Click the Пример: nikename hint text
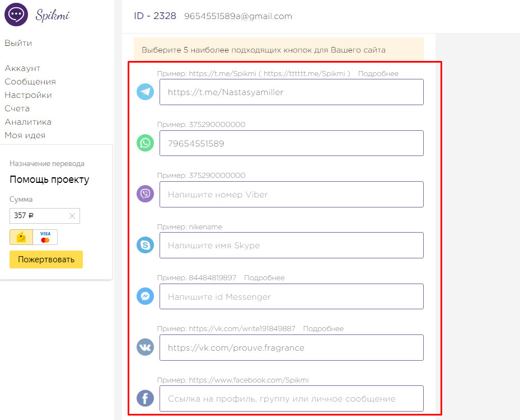 click(x=189, y=227)
